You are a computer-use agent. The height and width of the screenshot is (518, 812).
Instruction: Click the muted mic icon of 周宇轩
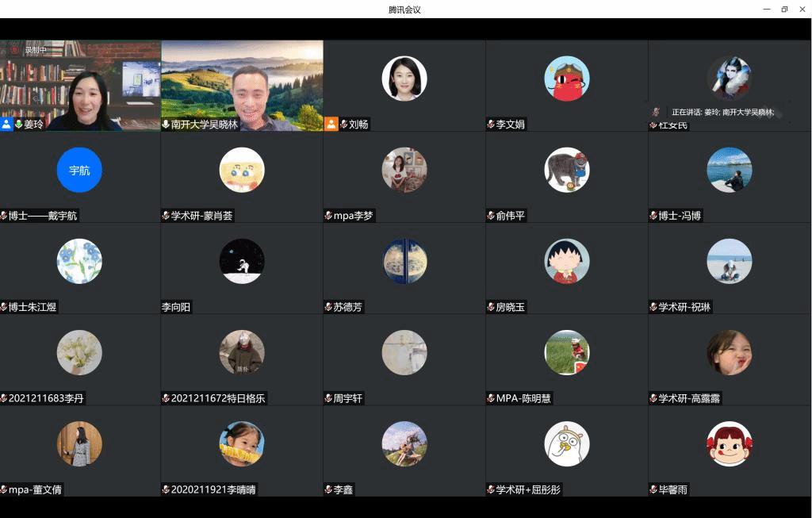click(x=328, y=398)
